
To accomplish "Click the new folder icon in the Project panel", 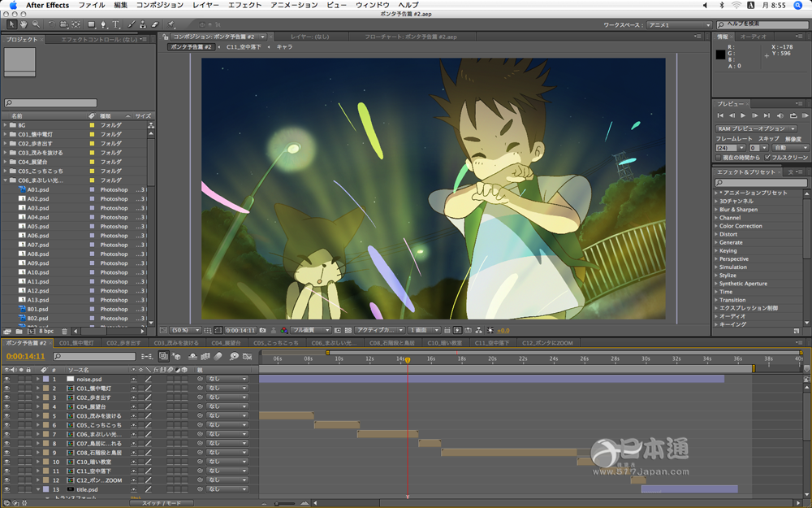I will [x=19, y=331].
